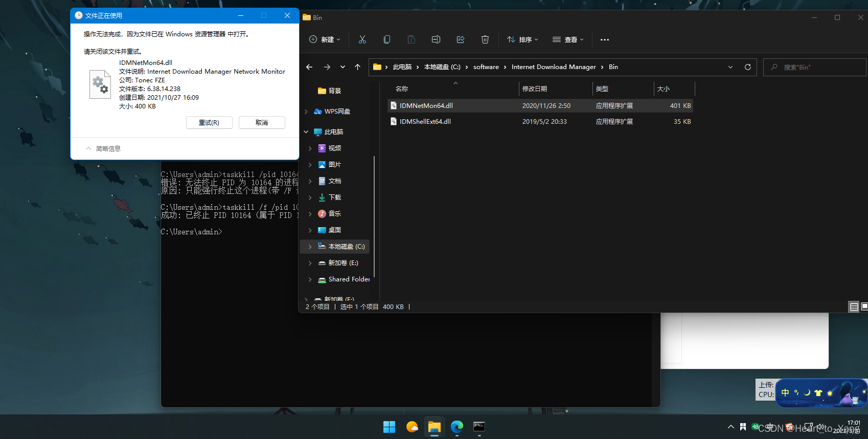Screen dimensions: 868x439
Task: Click the 中 input mode indicator on IME bar
Action: coord(785,393)
